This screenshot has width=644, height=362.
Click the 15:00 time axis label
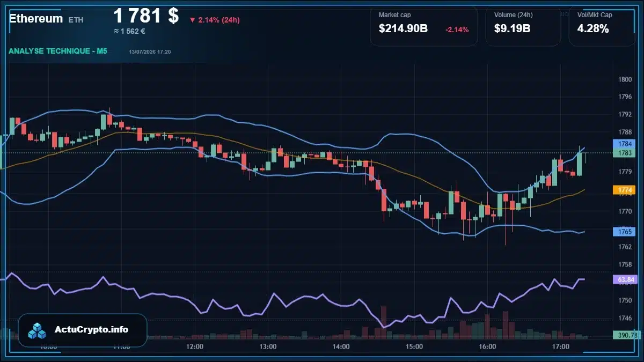[414, 347]
